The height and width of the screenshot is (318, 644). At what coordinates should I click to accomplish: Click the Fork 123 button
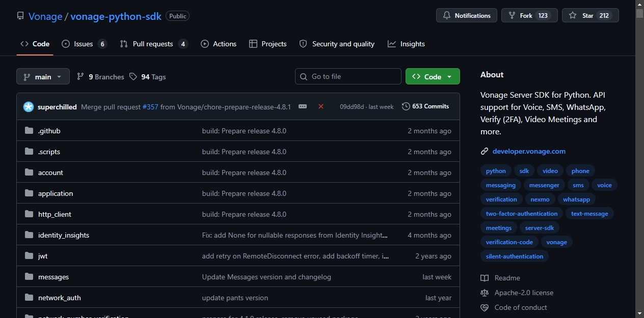529,16
